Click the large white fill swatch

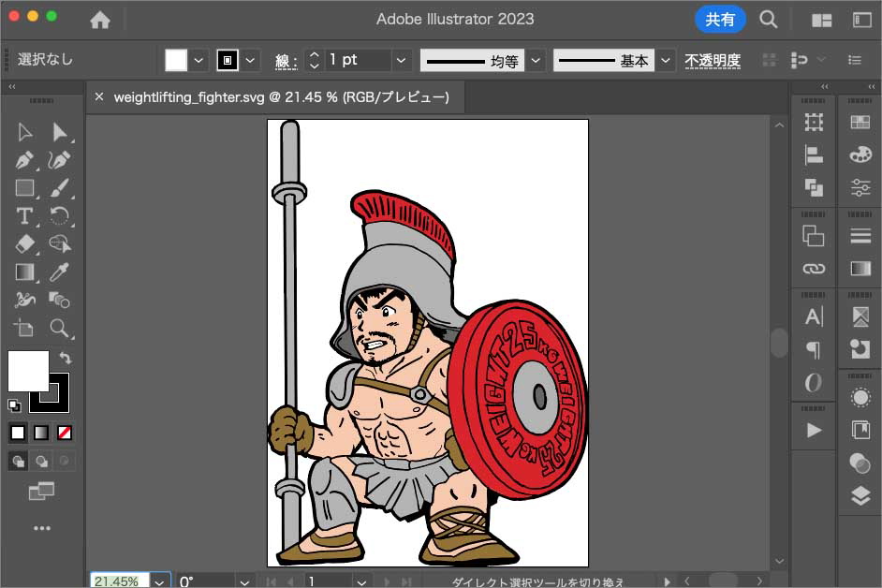coord(28,371)
